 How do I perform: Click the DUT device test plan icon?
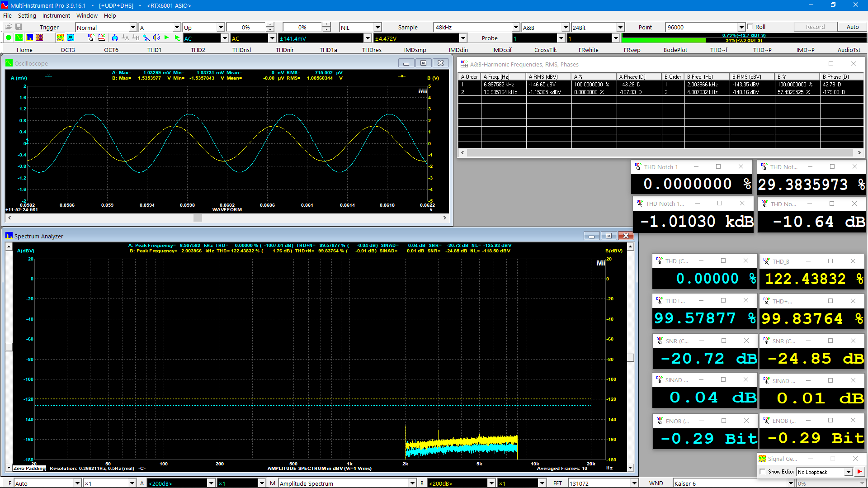(71, 38)
